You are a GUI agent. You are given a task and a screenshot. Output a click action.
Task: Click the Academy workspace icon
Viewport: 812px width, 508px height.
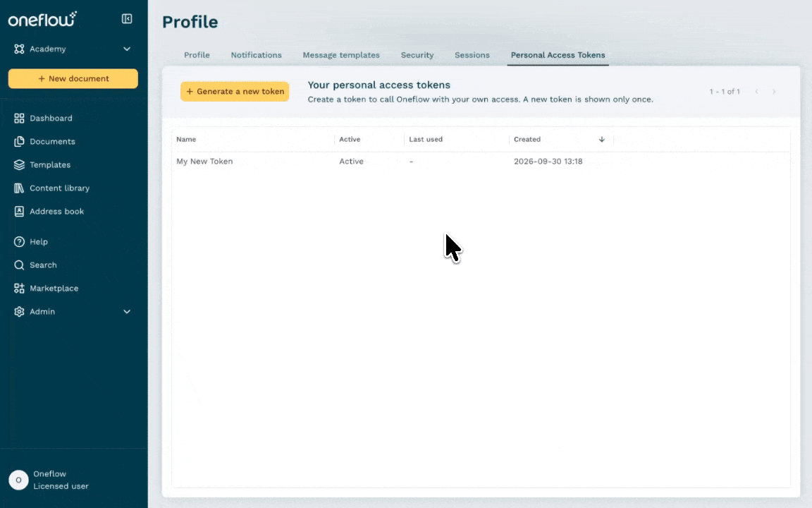coord(19,49)
